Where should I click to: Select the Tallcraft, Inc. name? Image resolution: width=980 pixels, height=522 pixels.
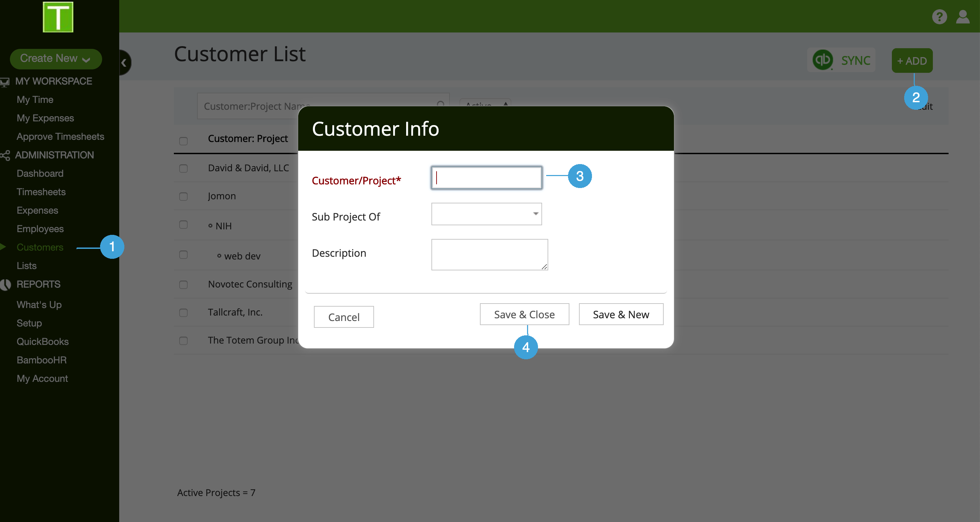tap(235, 312)
